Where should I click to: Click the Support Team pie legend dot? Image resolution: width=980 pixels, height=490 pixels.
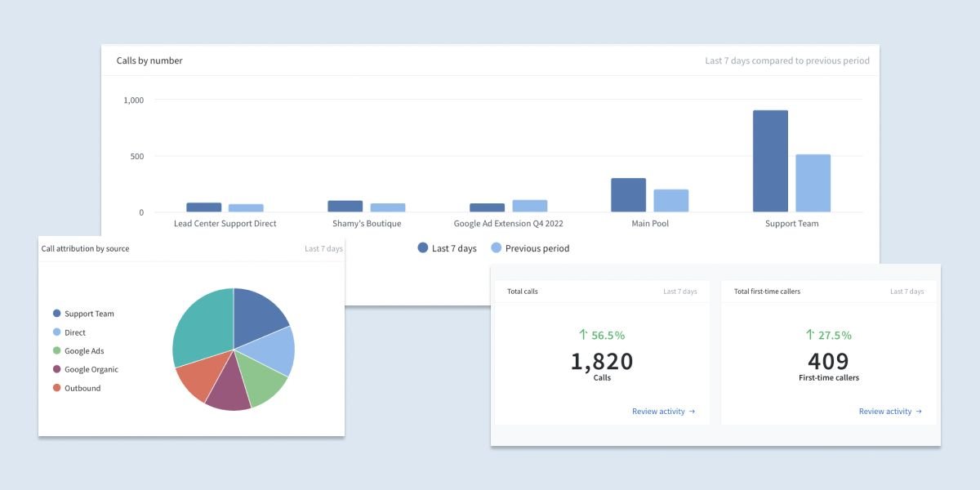pos(56,314)
